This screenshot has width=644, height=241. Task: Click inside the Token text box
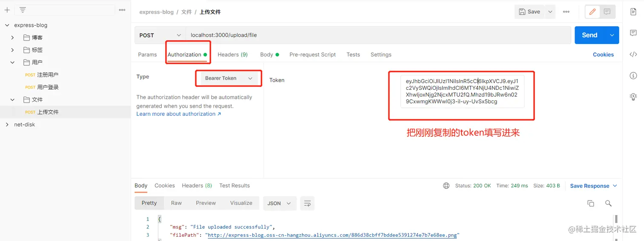(x=462, y=92)
